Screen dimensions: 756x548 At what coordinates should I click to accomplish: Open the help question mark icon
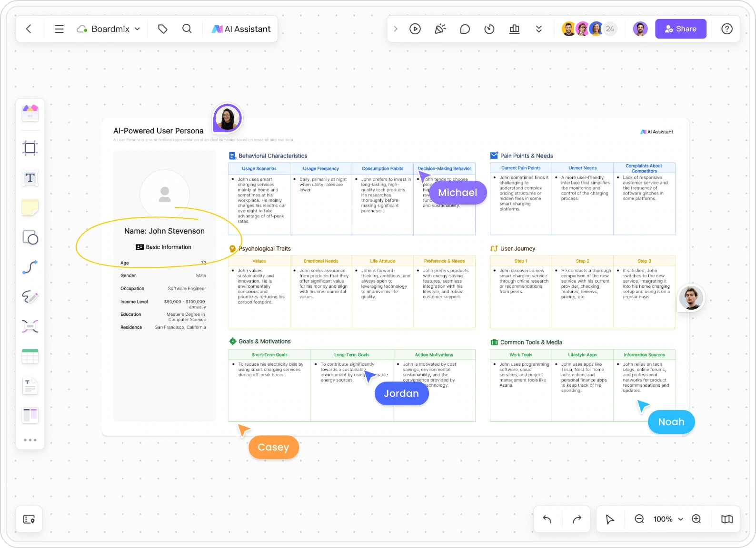tap(727, 29)
